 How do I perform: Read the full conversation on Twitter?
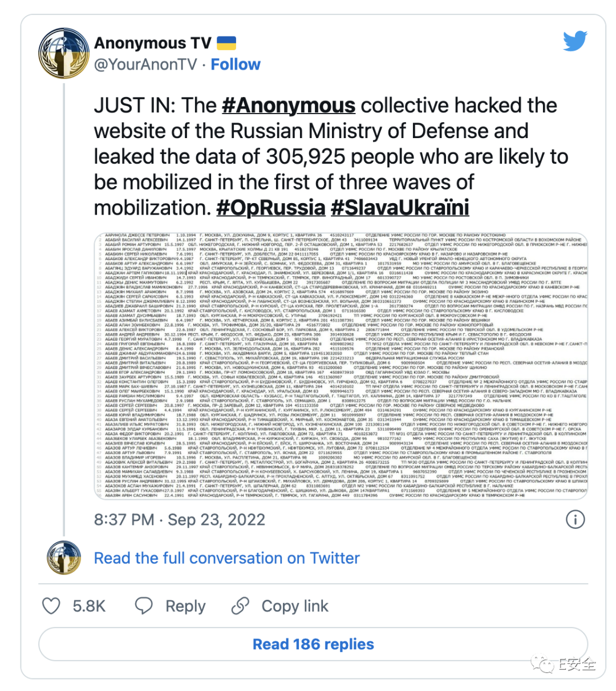(226, 558)
